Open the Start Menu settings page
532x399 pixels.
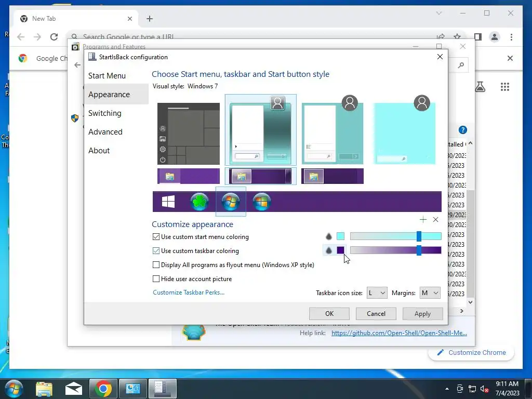click(107, 76)
